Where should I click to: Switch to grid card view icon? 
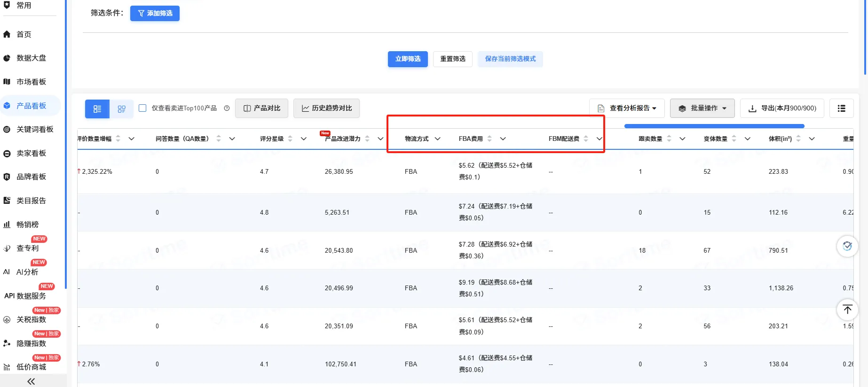click(x=121, y=108)
